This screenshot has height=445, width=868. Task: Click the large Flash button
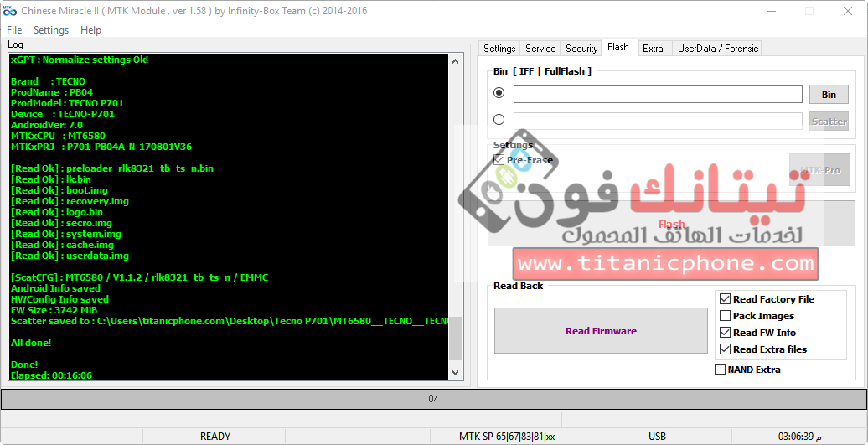pyautogui.click(x=671, y=224)
